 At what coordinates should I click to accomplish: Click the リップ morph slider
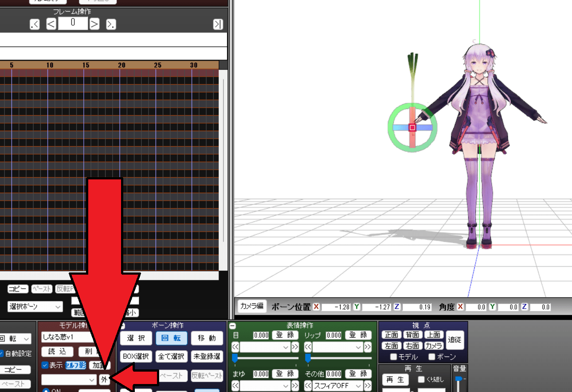click(338, 358)
